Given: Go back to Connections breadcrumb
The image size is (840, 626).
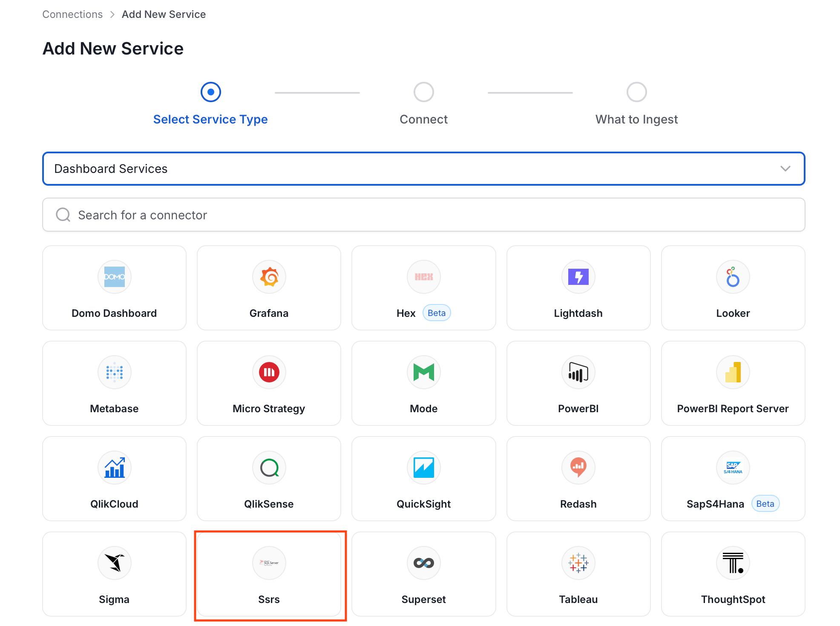Looking at the screenshot, I should pyautogui.click(x=72, y=14).
